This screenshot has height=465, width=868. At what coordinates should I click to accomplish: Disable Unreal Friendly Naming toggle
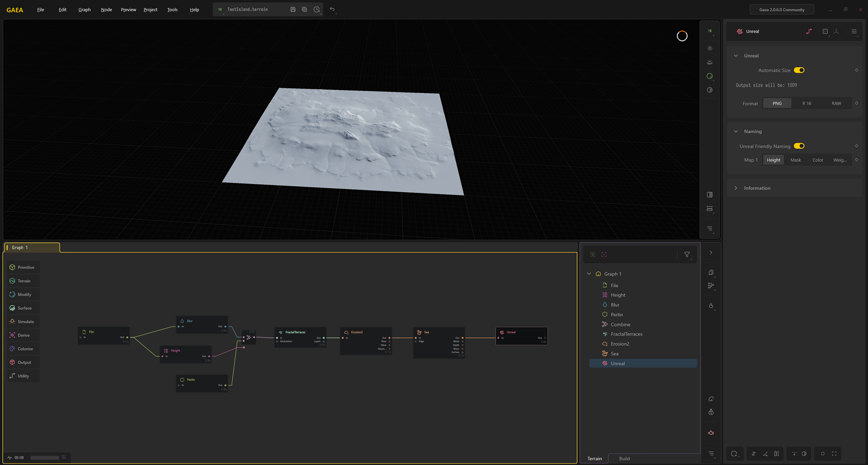tap(799, 146)
